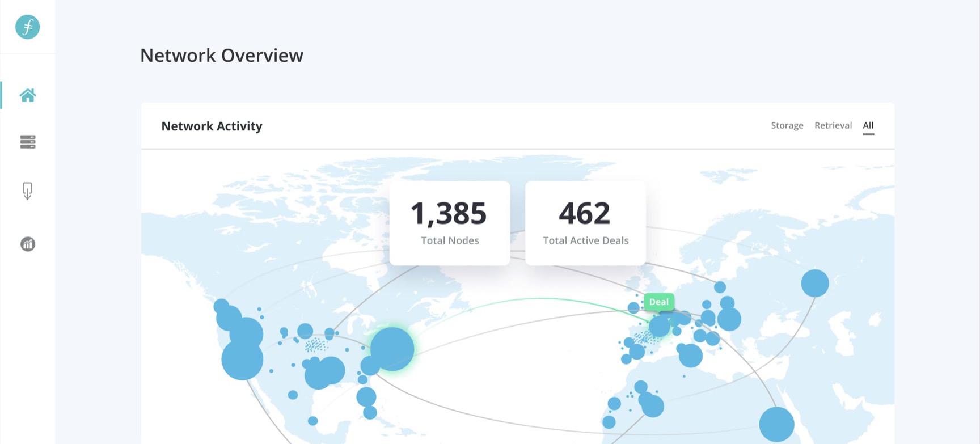Open the Home dashboard icon
Viewport: 980px width, 444px height.
coord(27,95)
